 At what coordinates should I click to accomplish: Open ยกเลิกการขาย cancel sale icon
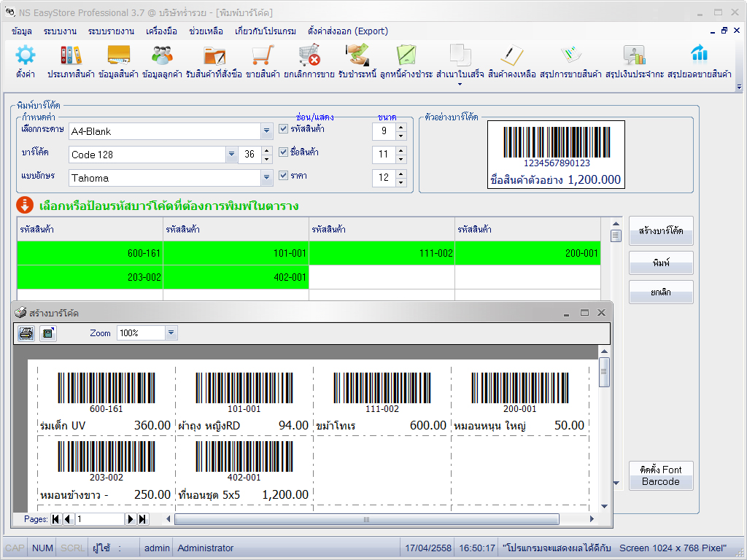tap(309, 55)
